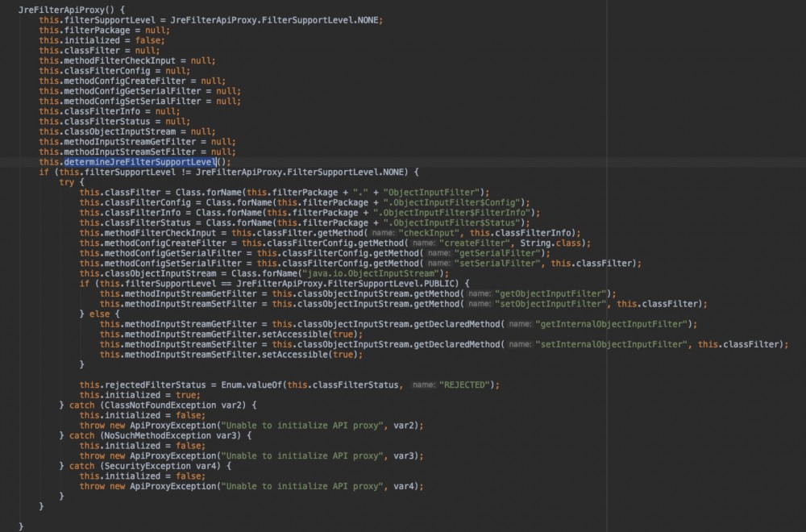Image resolution: width=806 pixels, height=532 pixels.
Task: Click the 'try' keyword
Action: (x=67, y=182)
